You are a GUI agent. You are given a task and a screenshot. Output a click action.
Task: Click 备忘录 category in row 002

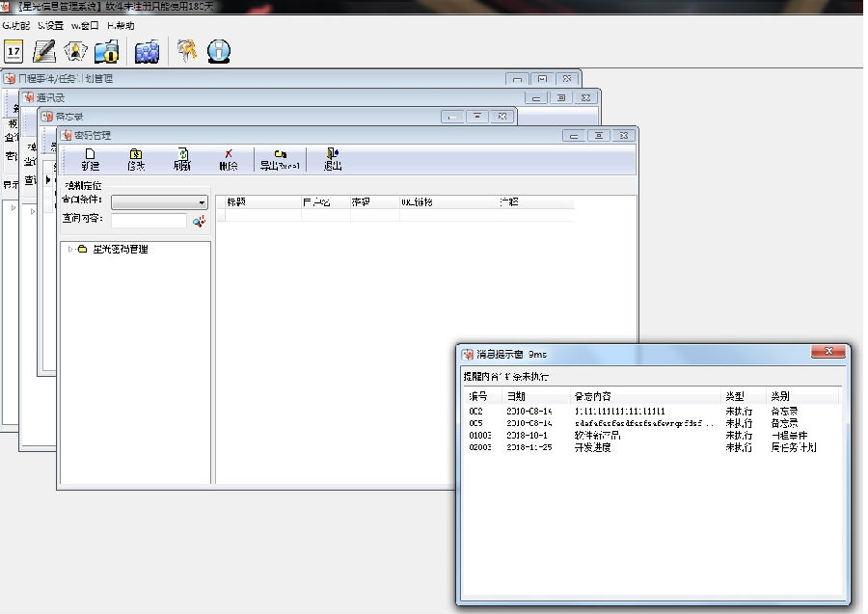click(x=784, y=411)
